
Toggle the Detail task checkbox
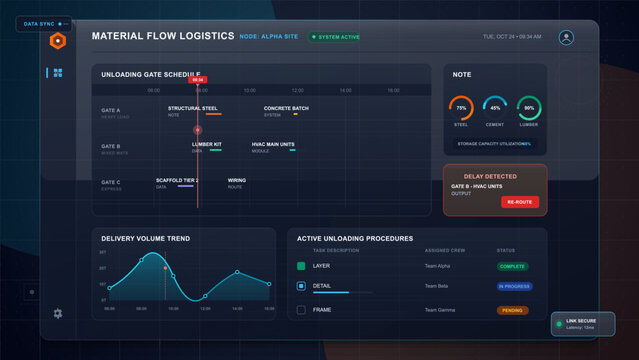coord(301,286)
